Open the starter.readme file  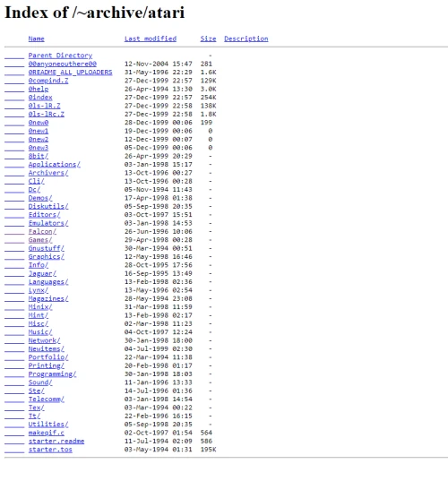pyautogui.click(x=56, y=442)
